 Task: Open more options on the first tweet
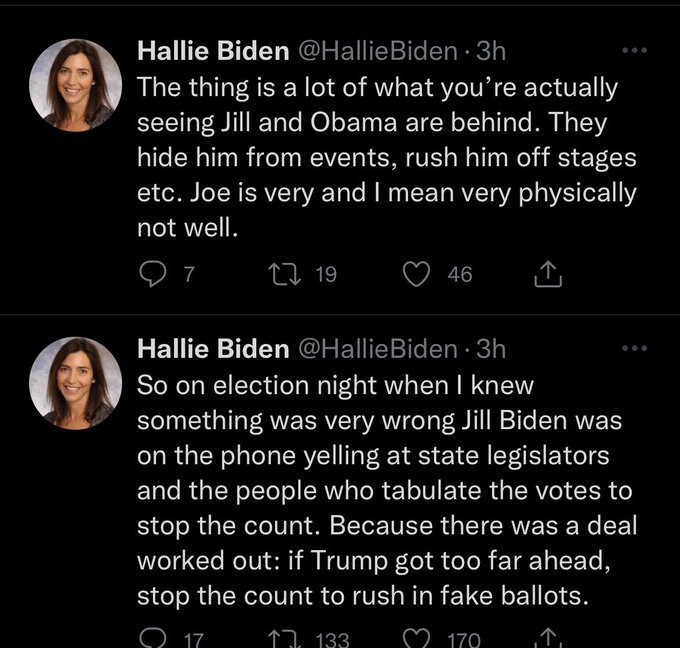coord(634,49)
